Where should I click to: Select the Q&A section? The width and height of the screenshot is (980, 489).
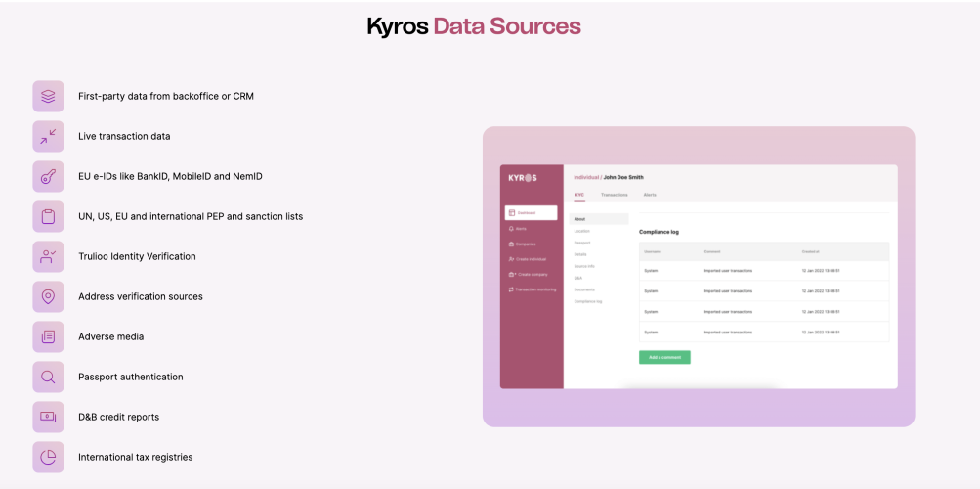pyautogui.click(x=578, y=278)
